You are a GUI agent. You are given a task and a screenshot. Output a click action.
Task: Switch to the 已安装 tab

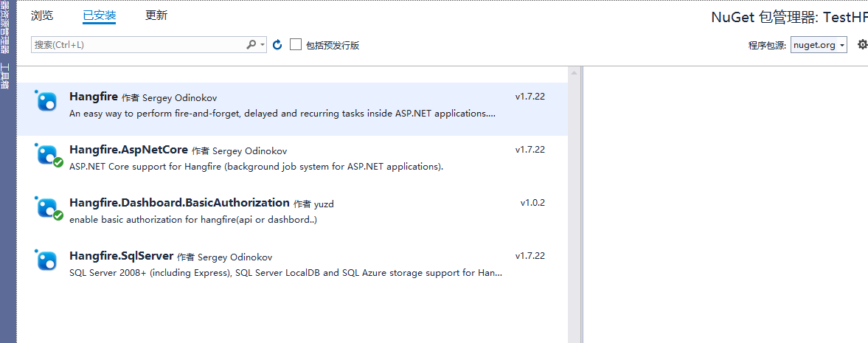pyautogui.click(x=100, y=15)
